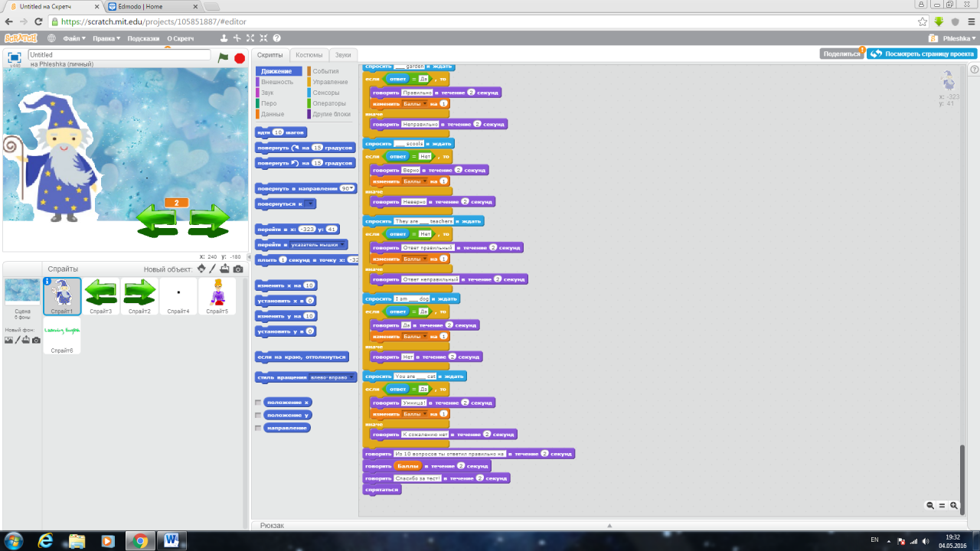This screenshot has width=980, height=551.
Task: Select the Grow sprite tool in the top toolbar
Action: [250, 38]
